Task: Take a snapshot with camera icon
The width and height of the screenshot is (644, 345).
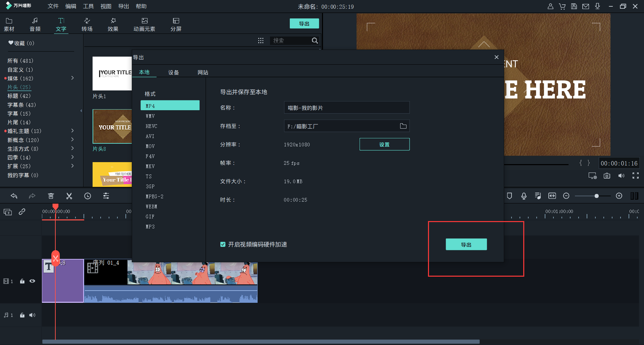Action: pos(607,176)
